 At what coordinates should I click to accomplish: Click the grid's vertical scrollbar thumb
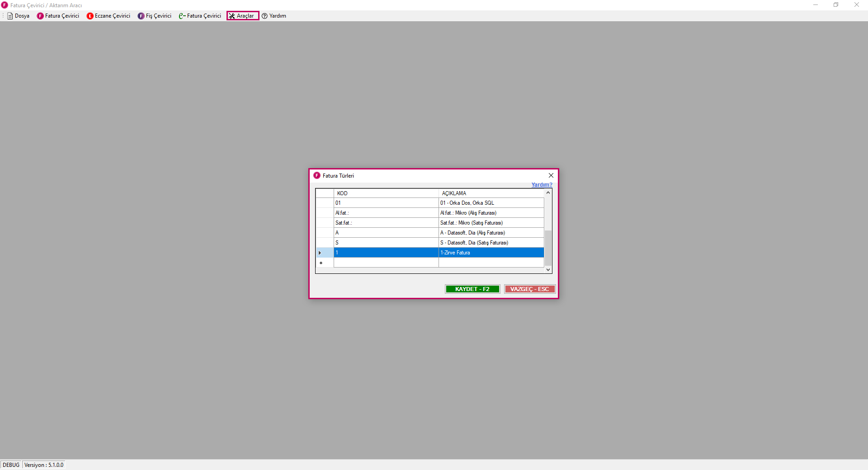(548, 248)
